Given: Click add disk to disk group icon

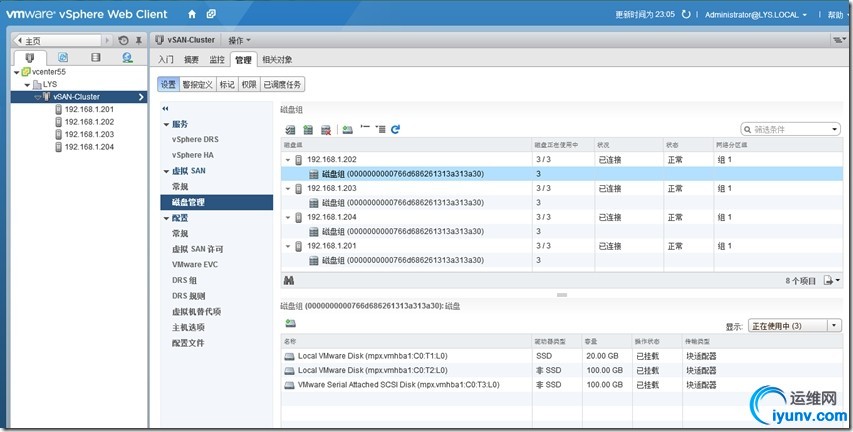Looking at the screenshot, I should (x=348, y=129).
